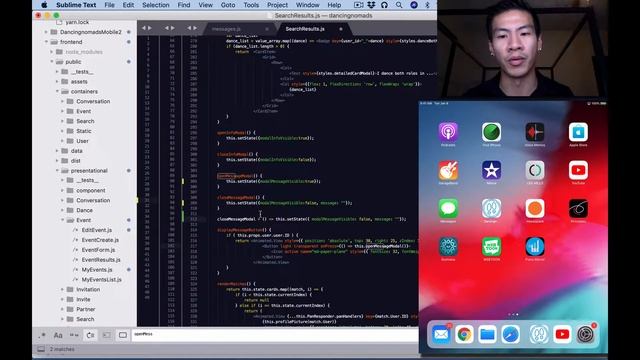
Task: Launch GarageBand on the iPad
Action: (x=448, y=170)
